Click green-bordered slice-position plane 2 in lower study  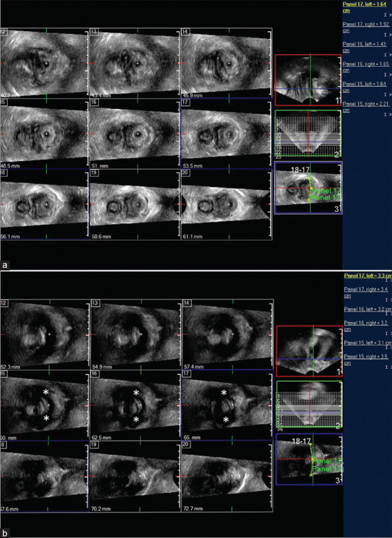pos(308,406)
